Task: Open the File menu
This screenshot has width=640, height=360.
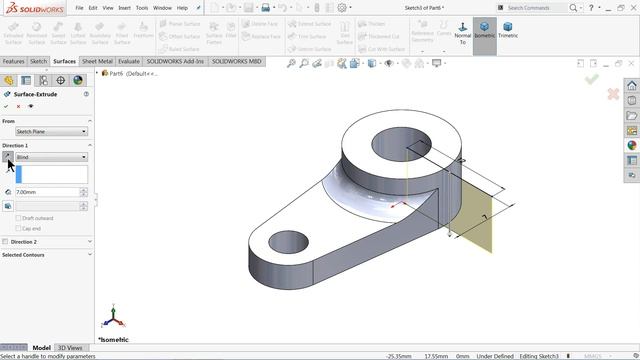Action: [x=79, y=8]
